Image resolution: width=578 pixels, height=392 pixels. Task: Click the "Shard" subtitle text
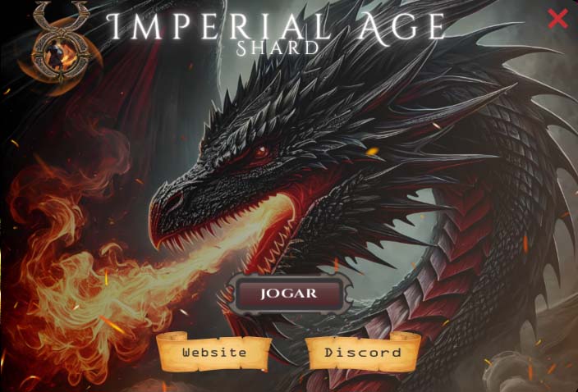[x=278, y=48]
